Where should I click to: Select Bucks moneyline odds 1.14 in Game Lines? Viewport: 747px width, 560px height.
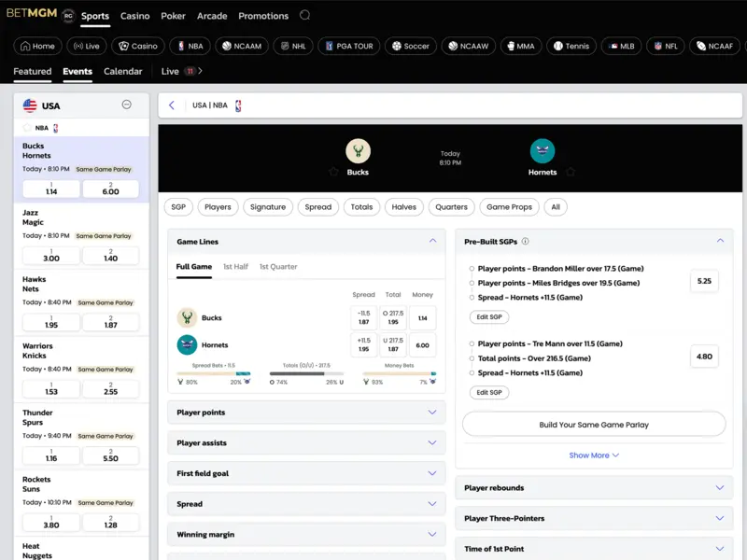point(422,318)
